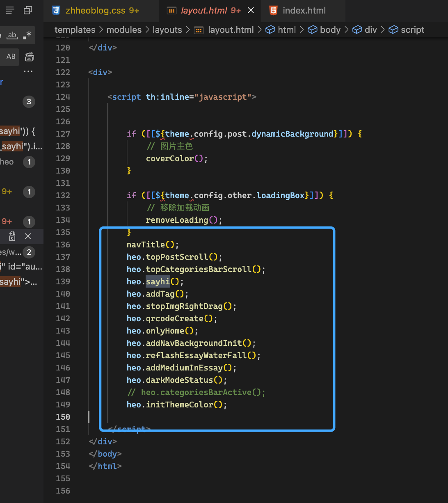Dismiss the highlighted search result file
448x503 pixels.
pyautogui.click(x=28, y=236)
